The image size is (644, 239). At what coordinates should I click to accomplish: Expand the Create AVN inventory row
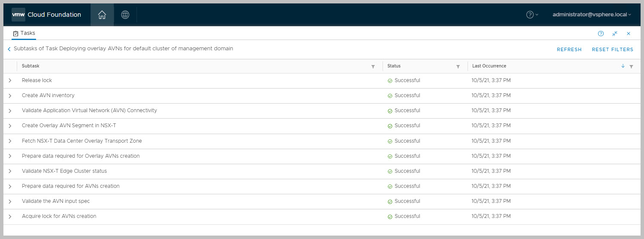click(x=10, y=95)
